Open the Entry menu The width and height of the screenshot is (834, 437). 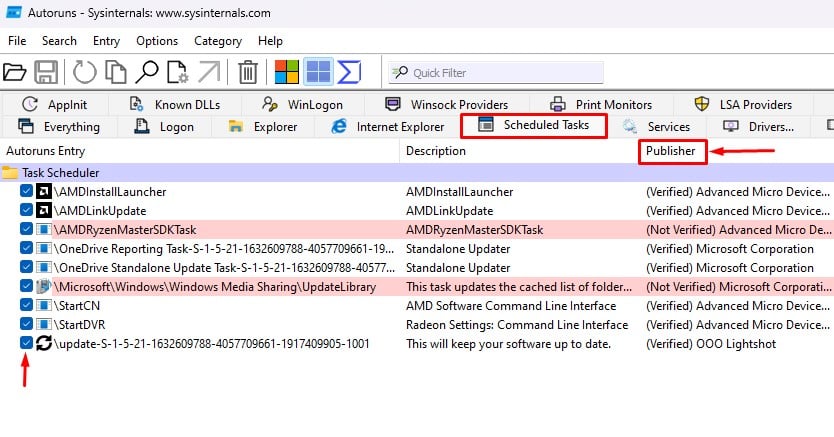(x=106, y=41)
